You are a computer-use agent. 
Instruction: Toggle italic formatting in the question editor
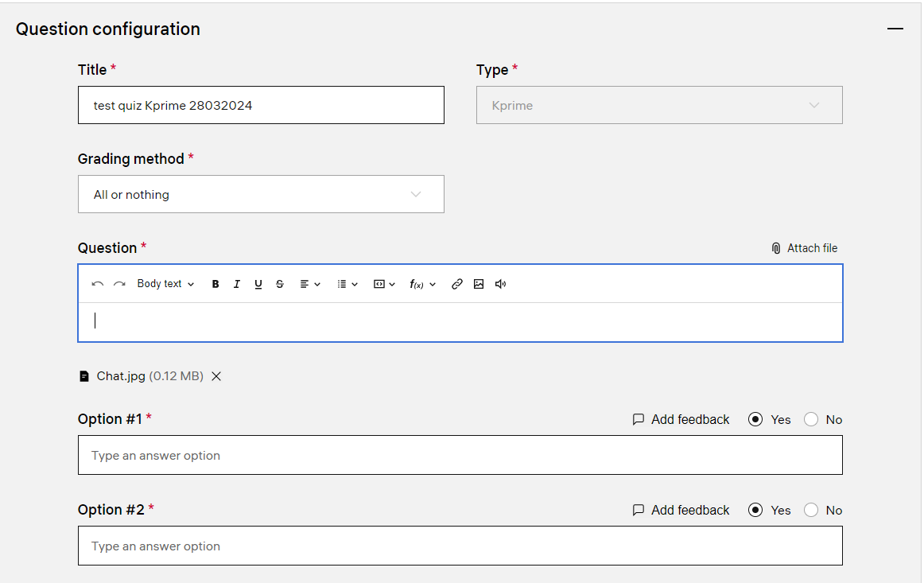pos(236,284)
